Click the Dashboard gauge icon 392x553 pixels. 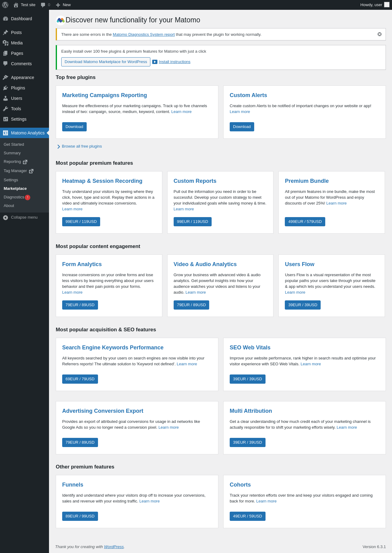pyautogui.click(x=6, y=19)
